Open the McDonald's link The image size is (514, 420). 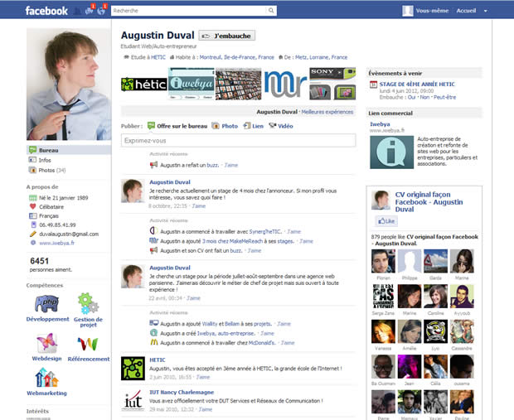tap(262, 343)
